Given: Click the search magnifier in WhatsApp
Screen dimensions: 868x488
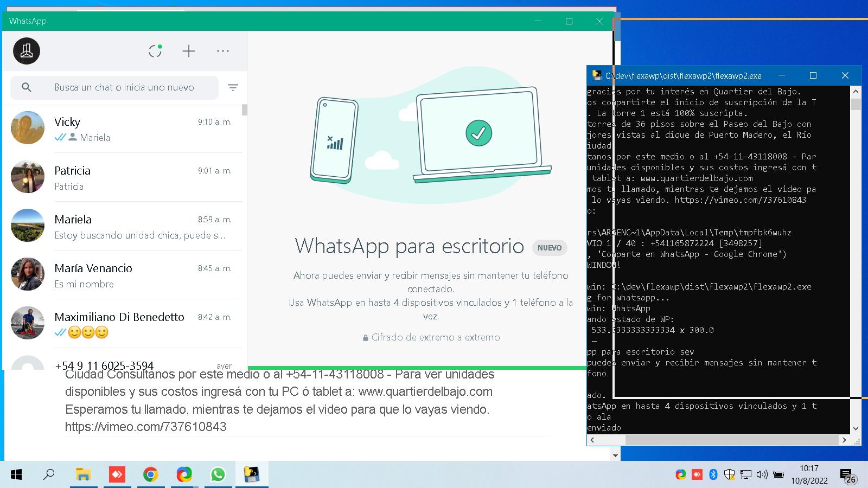Looking at the screenshot, I should [x=27, y=87].
